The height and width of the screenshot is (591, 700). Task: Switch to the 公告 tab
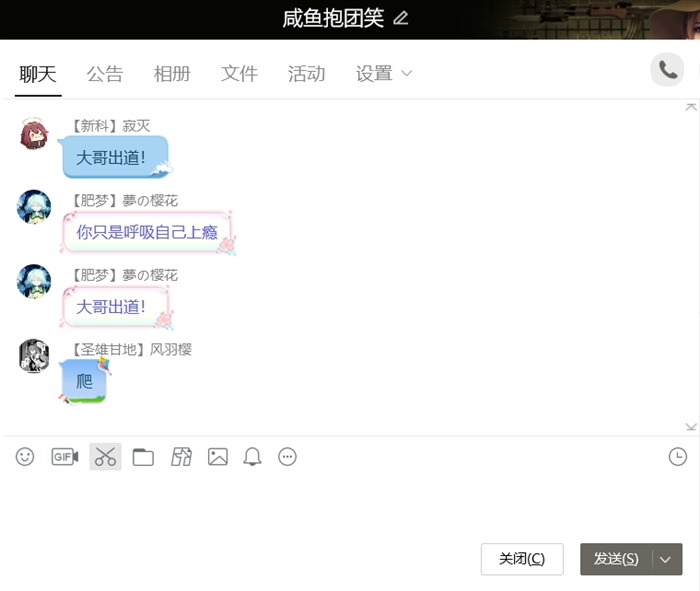[x=105, y=74]
